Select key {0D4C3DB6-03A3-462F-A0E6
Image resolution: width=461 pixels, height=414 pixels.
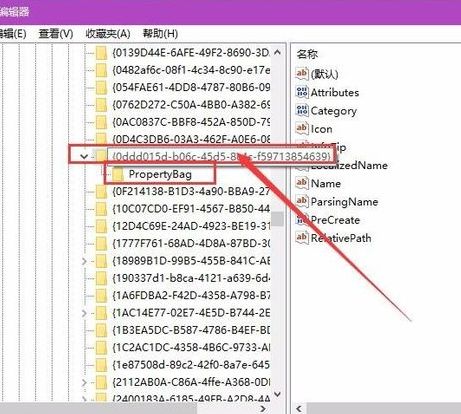(x=191, y=138)
